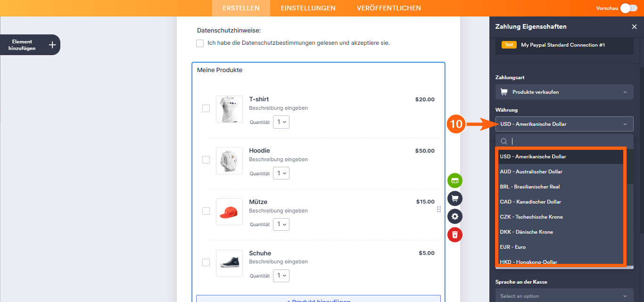Open the Quantität dropdown for Schuhe
644x302 pixels.
point(281,276)
